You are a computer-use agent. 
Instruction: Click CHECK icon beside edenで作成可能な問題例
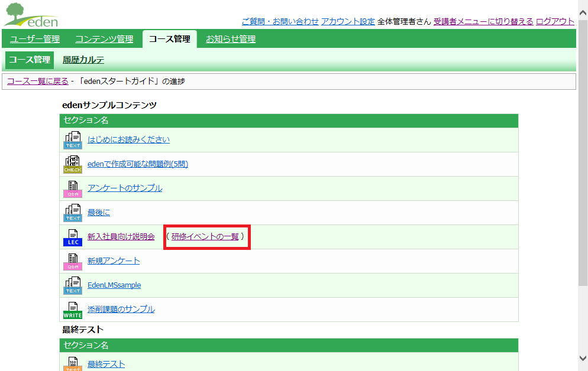(73, 164)
